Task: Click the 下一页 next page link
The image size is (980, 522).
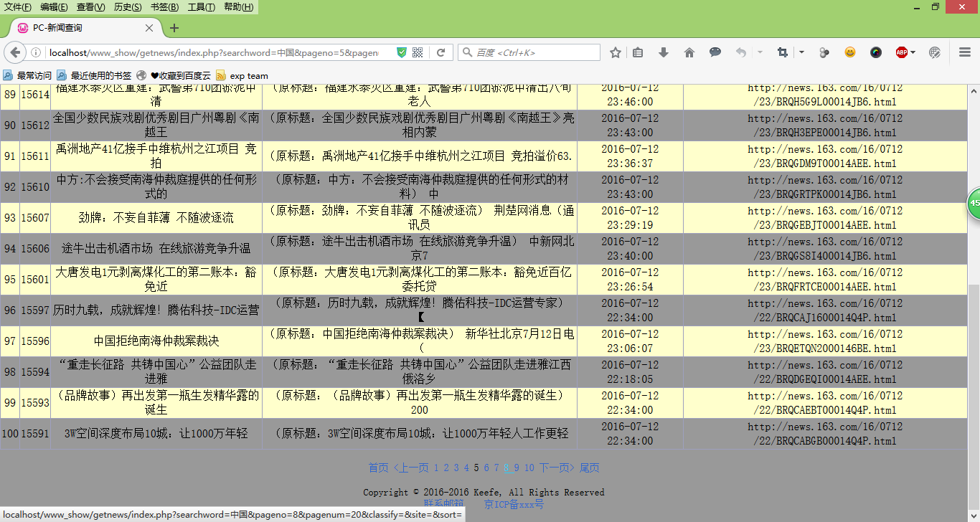Action: point(557,468)
